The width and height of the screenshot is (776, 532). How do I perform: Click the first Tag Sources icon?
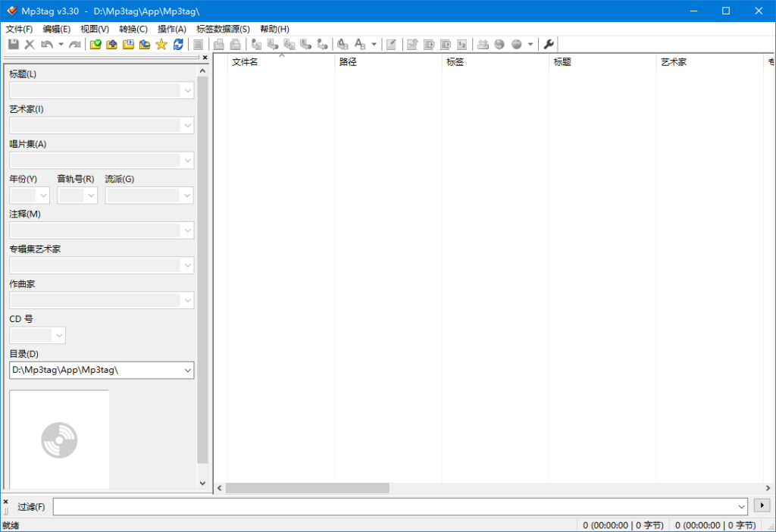point(483,44)
